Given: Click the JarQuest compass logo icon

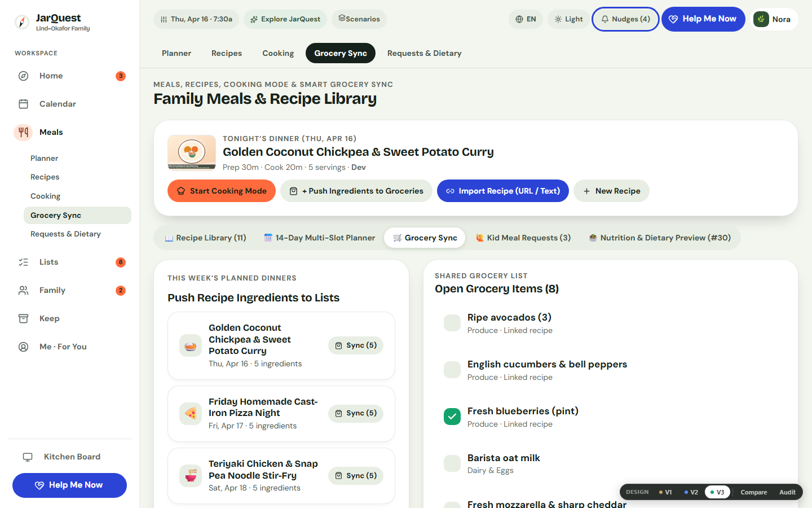Looking at the screenshot, I should point(22,22).
